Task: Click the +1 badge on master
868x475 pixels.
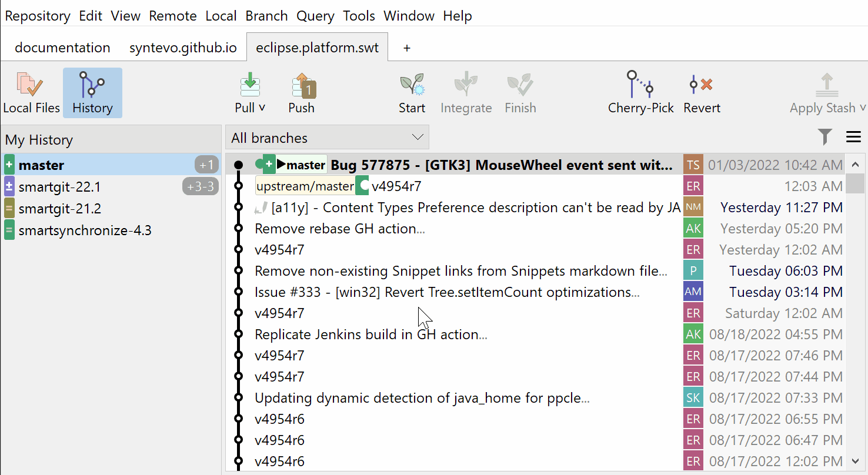Action: tap(206, 165)
